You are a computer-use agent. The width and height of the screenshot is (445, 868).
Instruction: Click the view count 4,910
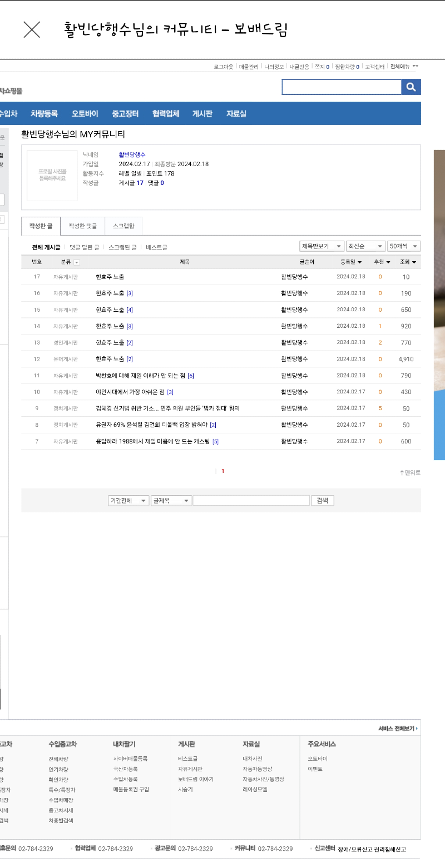(406, 360)
